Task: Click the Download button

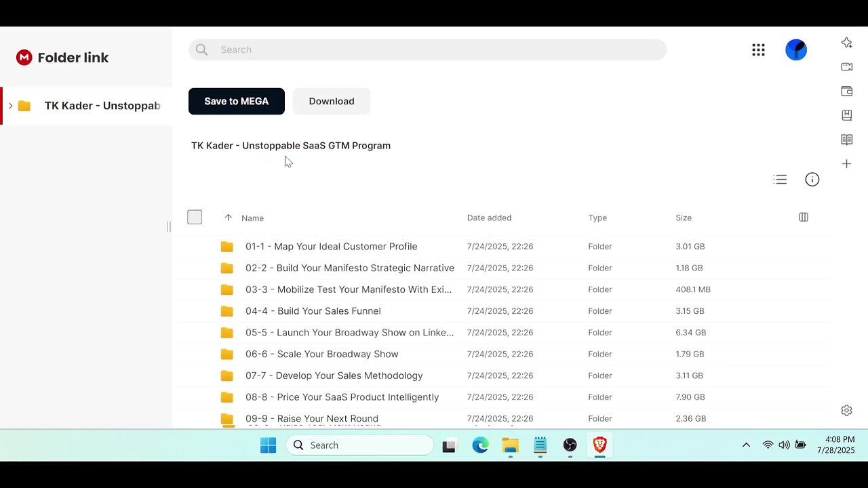Action: (x=332, y=101)
